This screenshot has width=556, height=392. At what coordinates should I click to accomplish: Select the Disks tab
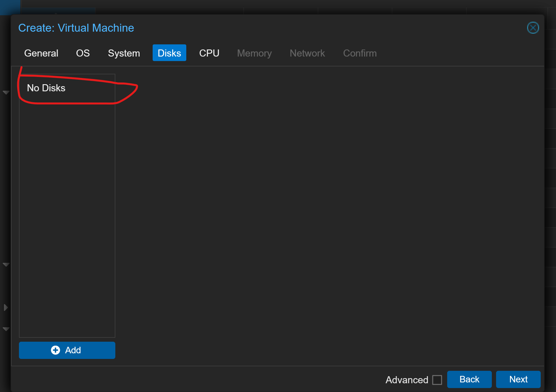169,53
